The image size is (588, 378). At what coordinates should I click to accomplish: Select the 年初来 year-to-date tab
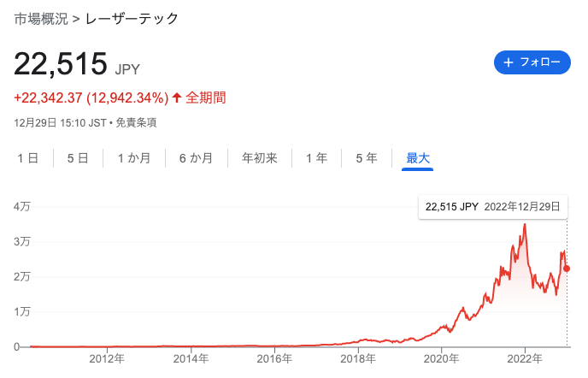tap(260, 158)
